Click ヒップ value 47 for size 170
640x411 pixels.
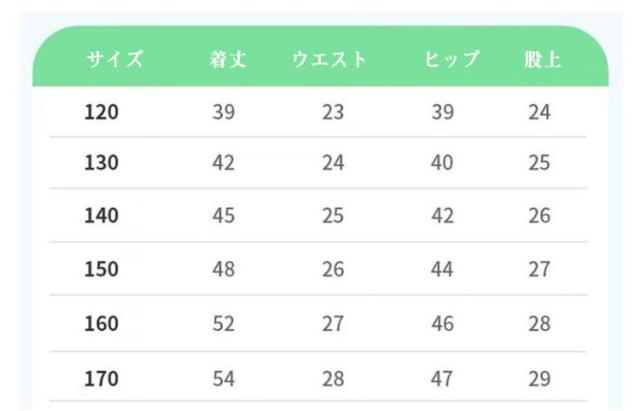(442, 378)
